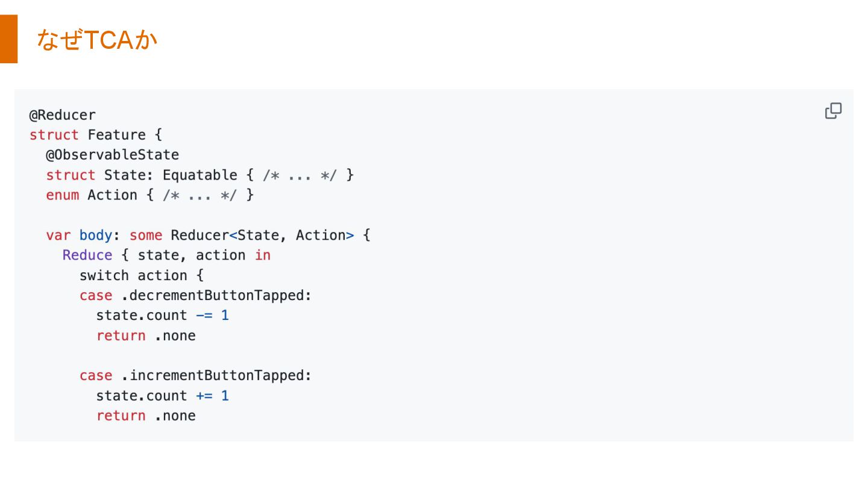
Task: Click the purple Reduce keyword
Action: pos(87,255)
